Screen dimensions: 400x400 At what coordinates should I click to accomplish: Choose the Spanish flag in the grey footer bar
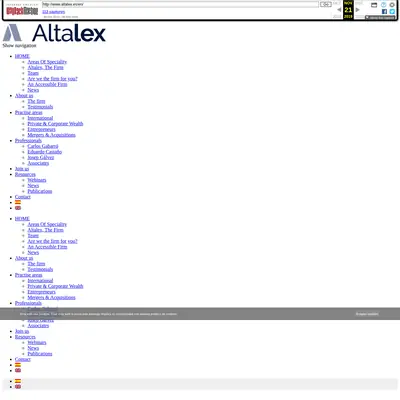18,381
